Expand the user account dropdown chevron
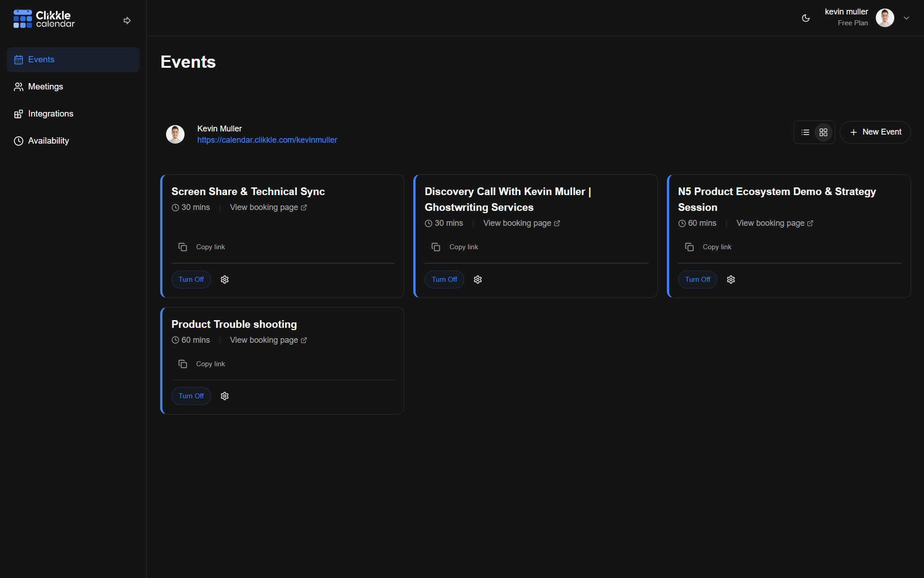The image size is (924, 578). point(906,18)
